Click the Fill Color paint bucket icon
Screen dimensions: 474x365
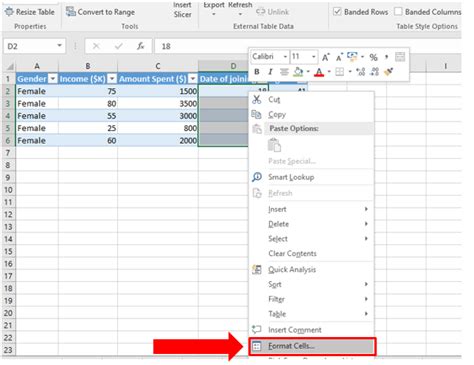(298, 71)
